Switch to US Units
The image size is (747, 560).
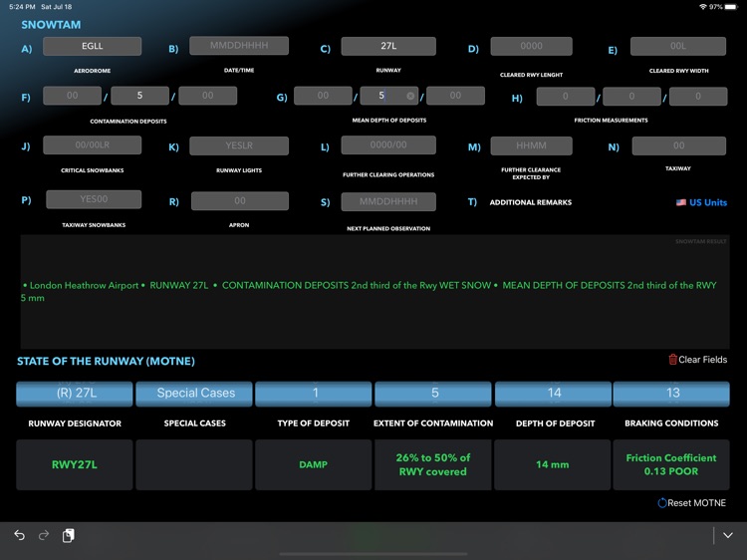click(701, 202)
